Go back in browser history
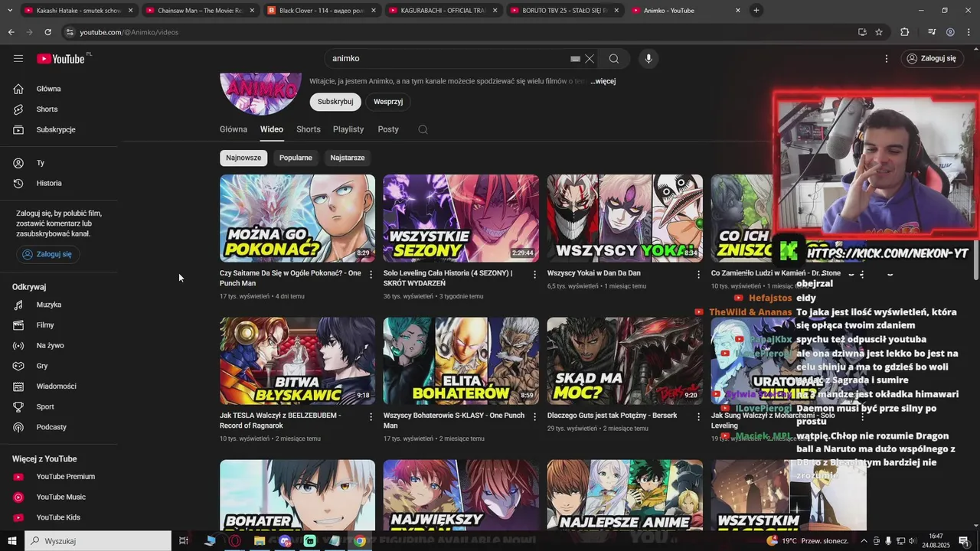Screen dimensions: 980x551 coord(11,32)
